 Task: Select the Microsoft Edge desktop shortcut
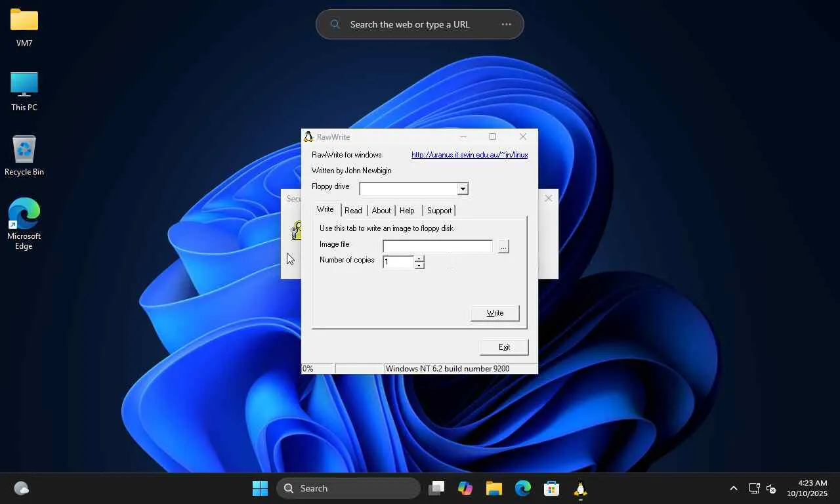(x=24, y=223)
